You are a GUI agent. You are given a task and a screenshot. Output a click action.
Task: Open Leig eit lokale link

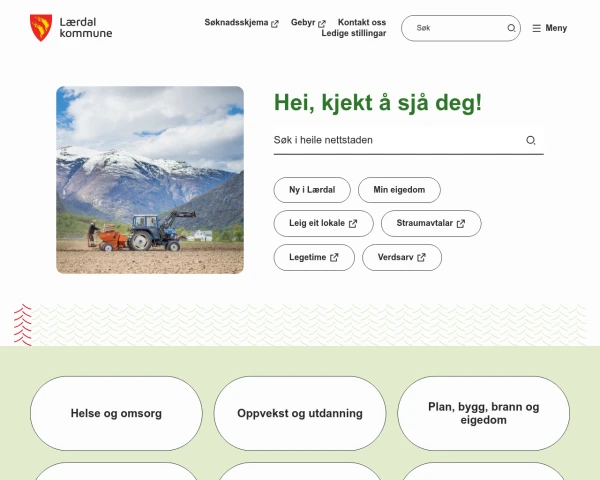pos(323,223)
